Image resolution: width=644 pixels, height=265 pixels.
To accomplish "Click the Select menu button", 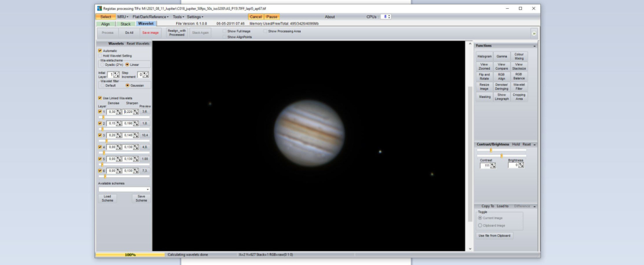I will 106,17.
